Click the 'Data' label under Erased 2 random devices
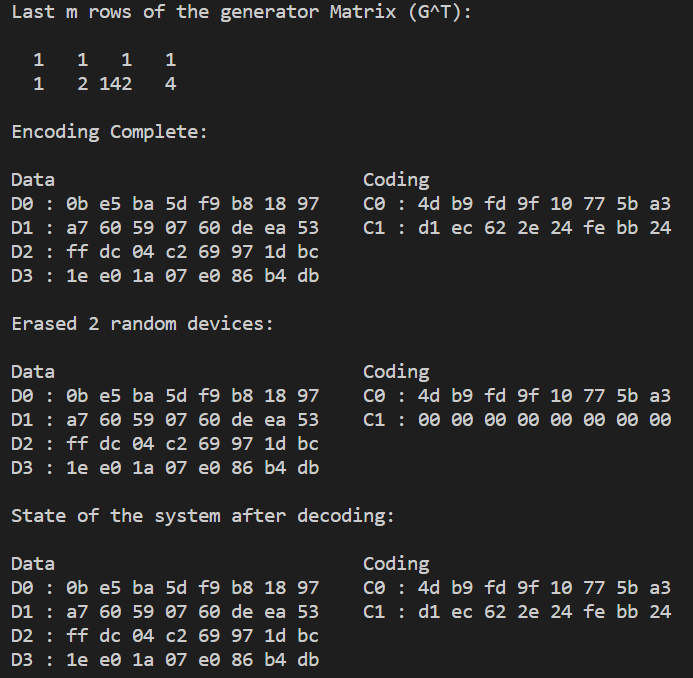 [x=33, y=372]
